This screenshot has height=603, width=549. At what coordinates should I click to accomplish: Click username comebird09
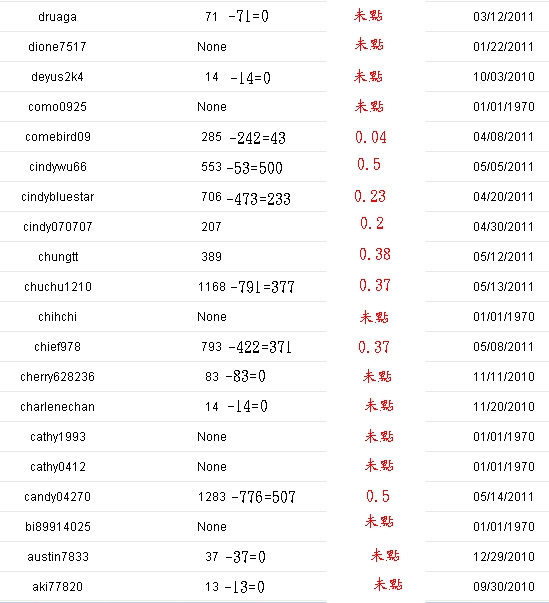point(58,137)
